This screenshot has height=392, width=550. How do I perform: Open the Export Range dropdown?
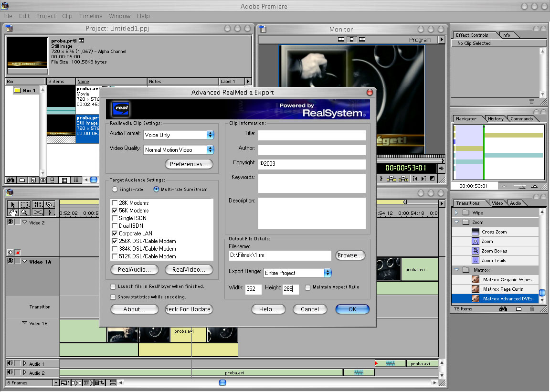coord(297,273)
